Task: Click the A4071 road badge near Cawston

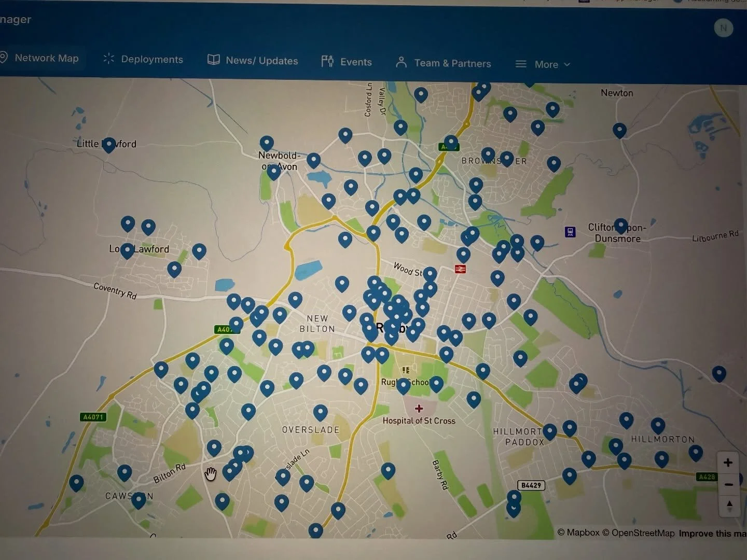Action: [94, 417]
